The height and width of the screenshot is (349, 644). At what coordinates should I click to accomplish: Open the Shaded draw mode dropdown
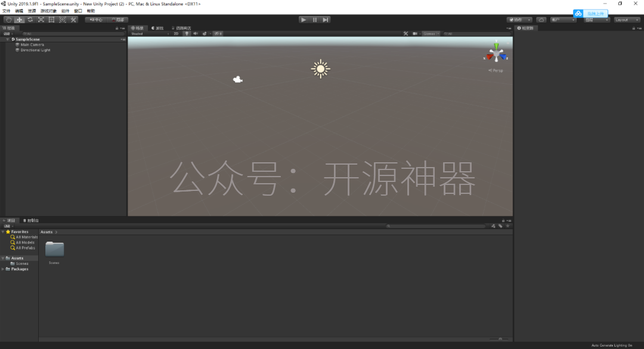[x=150, y=34]
